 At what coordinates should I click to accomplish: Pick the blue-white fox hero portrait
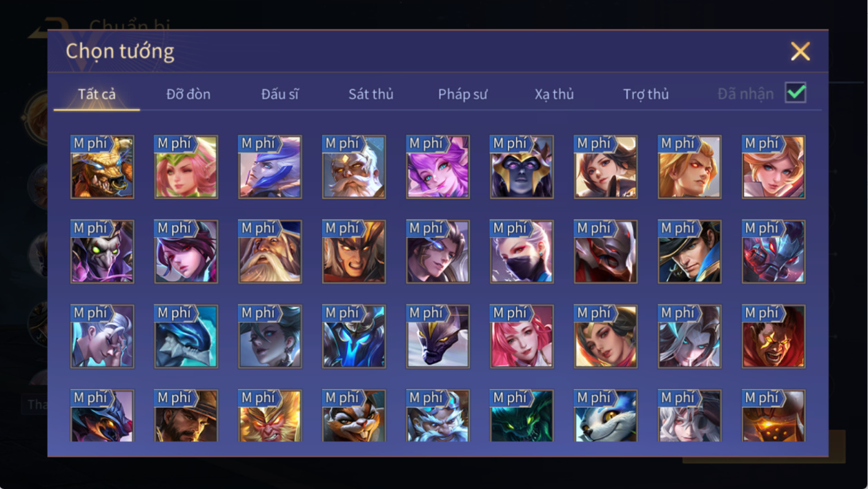606,416
